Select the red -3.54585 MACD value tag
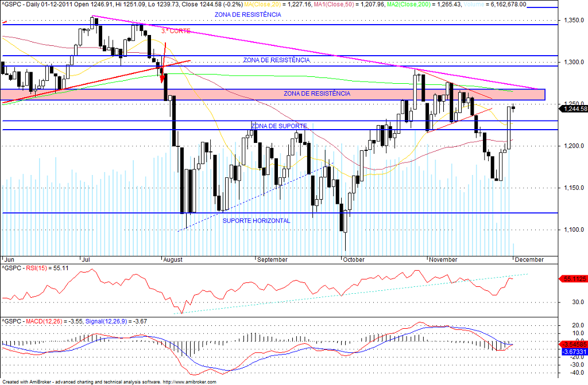The height and width of the screenshot is (385, 588). [x=574, y=344]
